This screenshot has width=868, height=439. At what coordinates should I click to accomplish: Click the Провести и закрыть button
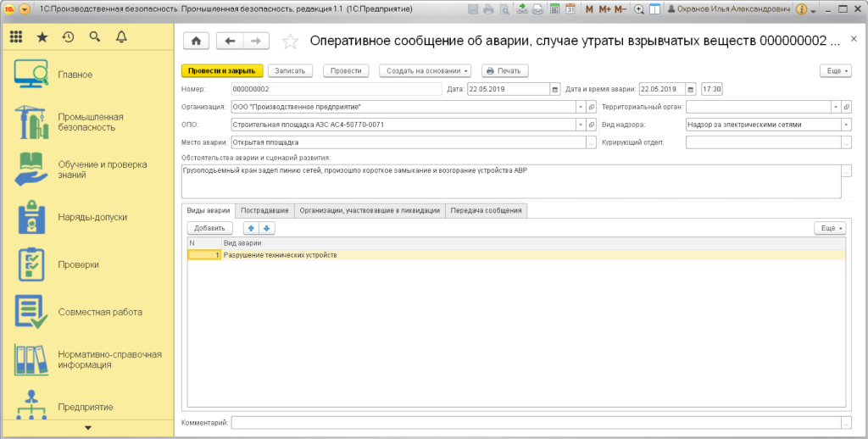click(x=222, y=71)
